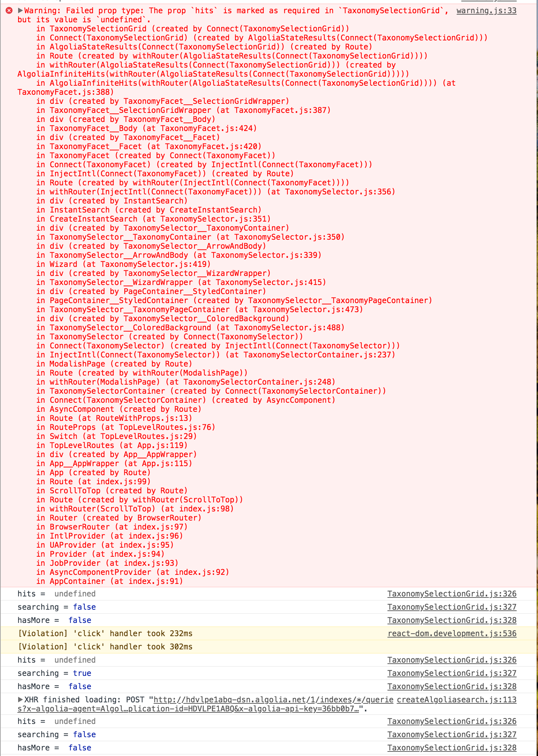Open TaxonomySelectionGrid.js:328 just above the Violation 232ms row
The height and width of the screenshot is (756, 538).
click(452, 620)
